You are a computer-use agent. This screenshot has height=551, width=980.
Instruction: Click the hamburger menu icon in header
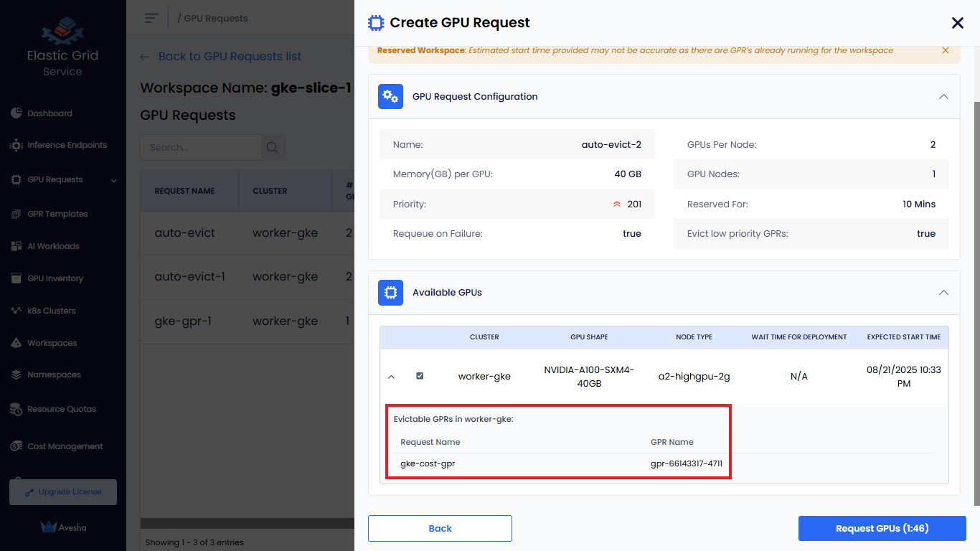pos(151,18)
